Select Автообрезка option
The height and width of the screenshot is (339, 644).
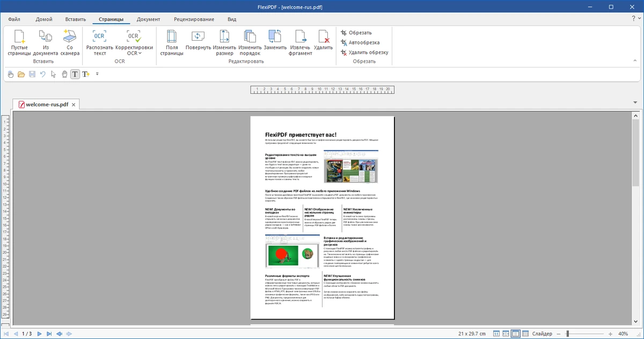click(x=360, y=42)
